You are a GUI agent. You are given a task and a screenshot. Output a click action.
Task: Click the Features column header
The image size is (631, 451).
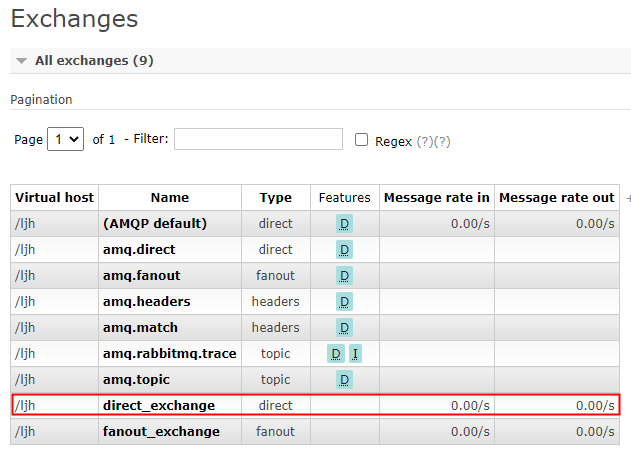tap(344, 198)
